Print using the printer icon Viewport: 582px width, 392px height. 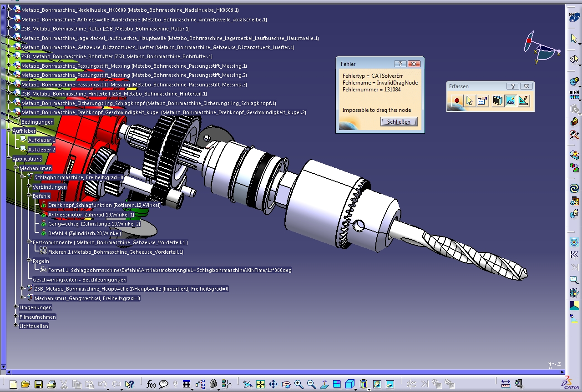point(51,384)
